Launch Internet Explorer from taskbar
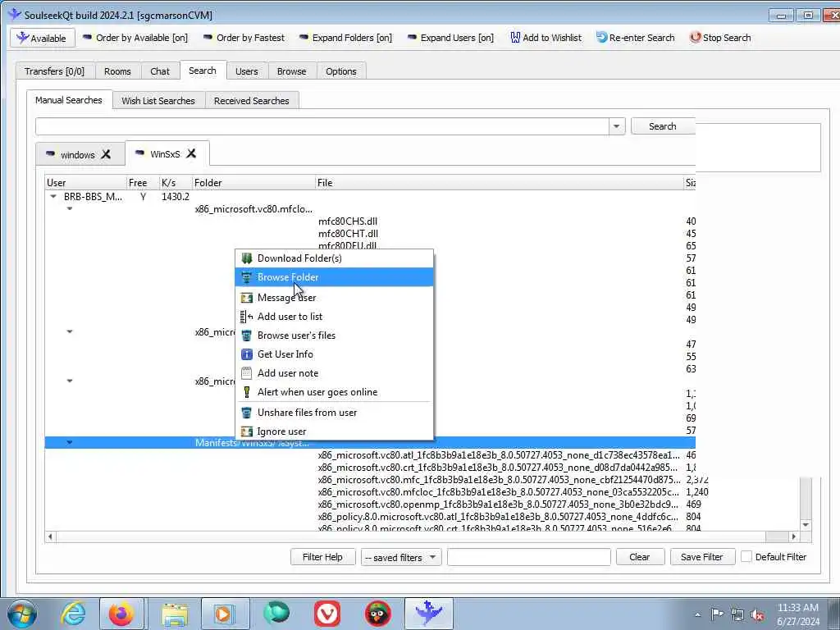 tap(73, 614)
